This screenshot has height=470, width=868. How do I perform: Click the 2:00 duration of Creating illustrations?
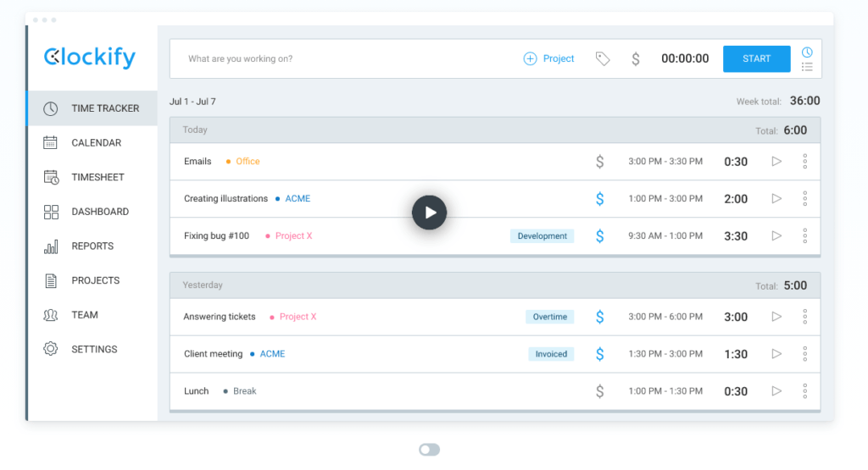click(736, 199)
